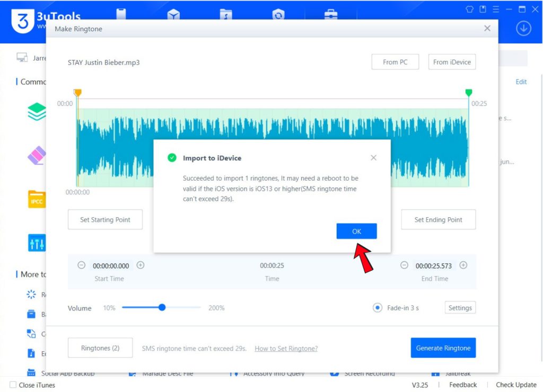Click Generate Ringtone button
Image resolution: width=543 pixels, height=392 pixels.
pyautogui.click(x=443, y=348)
